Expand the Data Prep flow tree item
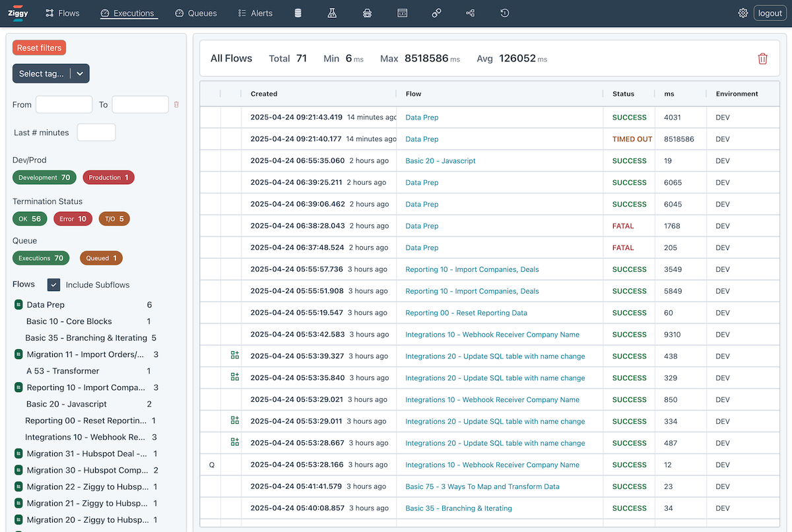Image resolution: width=792 pixels, height=532 pixels. click(x=18, y=305)
